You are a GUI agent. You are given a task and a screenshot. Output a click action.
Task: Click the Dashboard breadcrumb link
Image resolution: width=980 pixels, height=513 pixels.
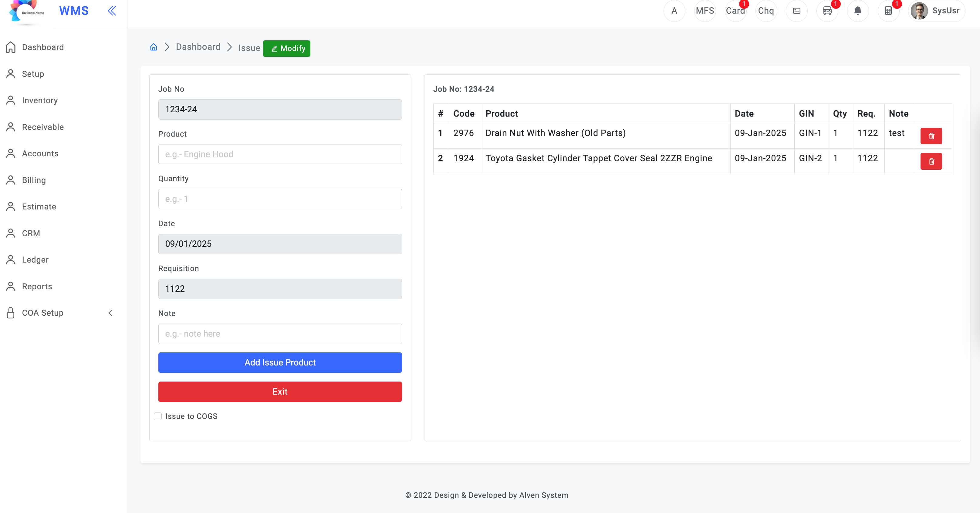[x=198, y=47]
